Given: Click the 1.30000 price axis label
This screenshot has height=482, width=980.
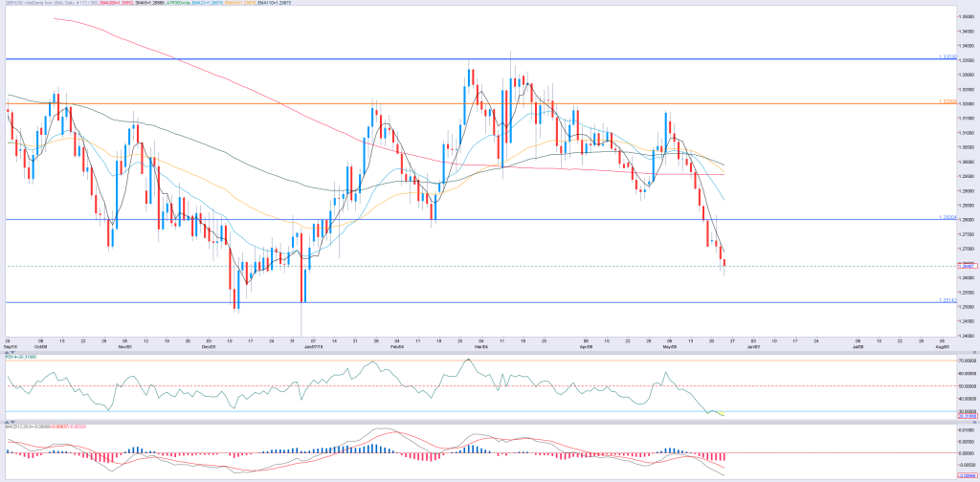Looking at the screenshot, I should click(968, 162).
